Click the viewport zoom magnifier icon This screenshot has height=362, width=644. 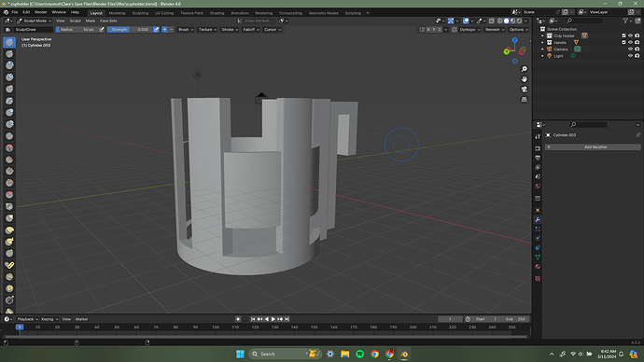point(525,69)
